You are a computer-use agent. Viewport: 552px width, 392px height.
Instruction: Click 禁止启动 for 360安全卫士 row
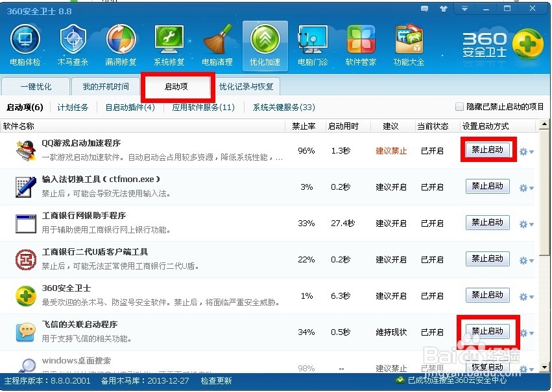(x=488, y=295)
